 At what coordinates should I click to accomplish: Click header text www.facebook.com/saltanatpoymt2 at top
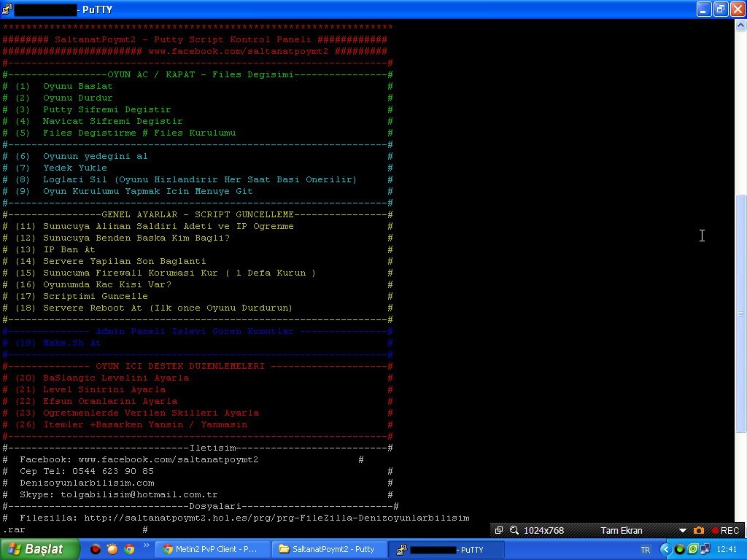click(x=239, y=51)
